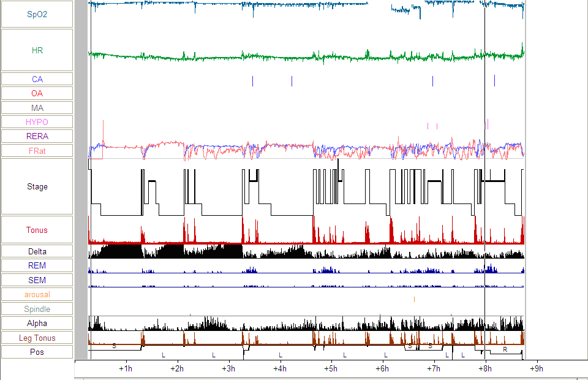Select the HR channel label
The width and height of the screenshot is (588, 380).
37,50
